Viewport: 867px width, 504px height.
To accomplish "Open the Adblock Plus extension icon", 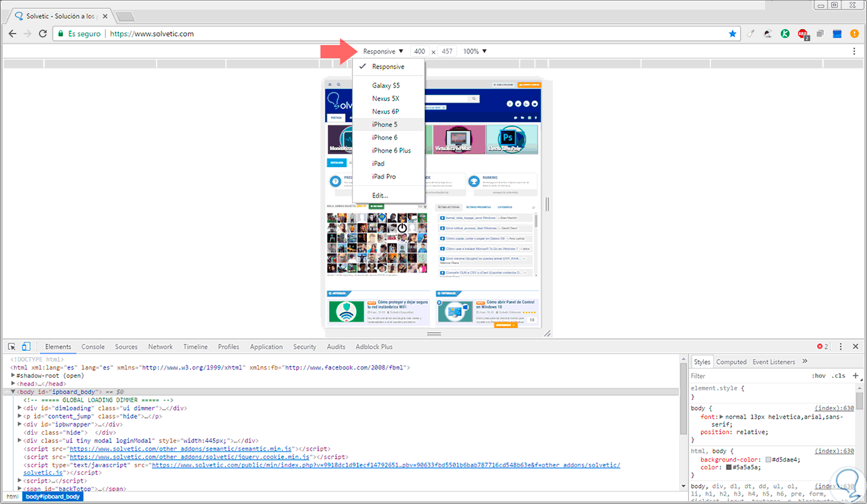I will click(x=802, y=33).
